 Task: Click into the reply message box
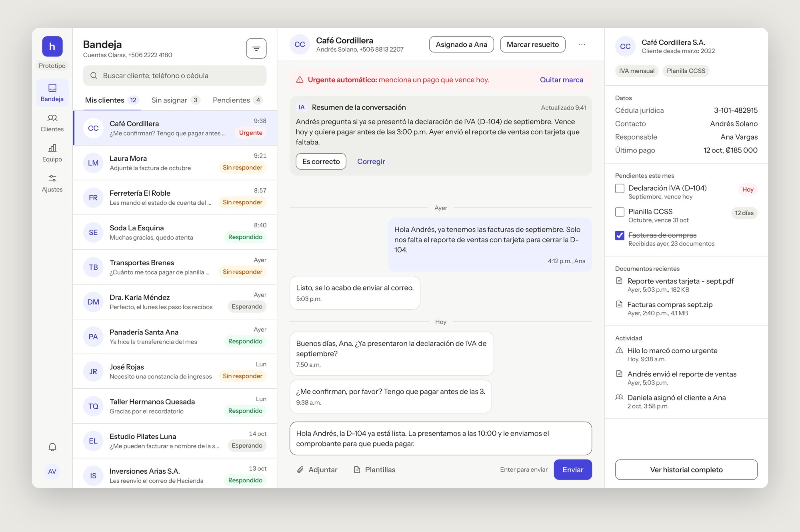tap(440, 438)
